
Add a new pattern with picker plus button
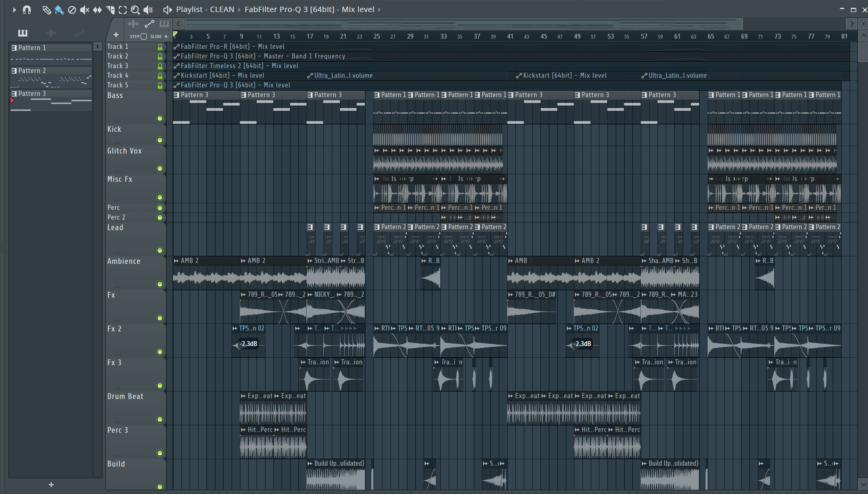[51, 484]
